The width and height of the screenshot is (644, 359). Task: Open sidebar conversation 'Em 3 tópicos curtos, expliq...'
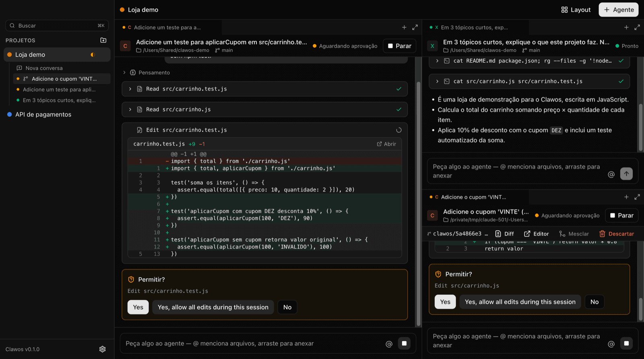click(x=62, y=100)
